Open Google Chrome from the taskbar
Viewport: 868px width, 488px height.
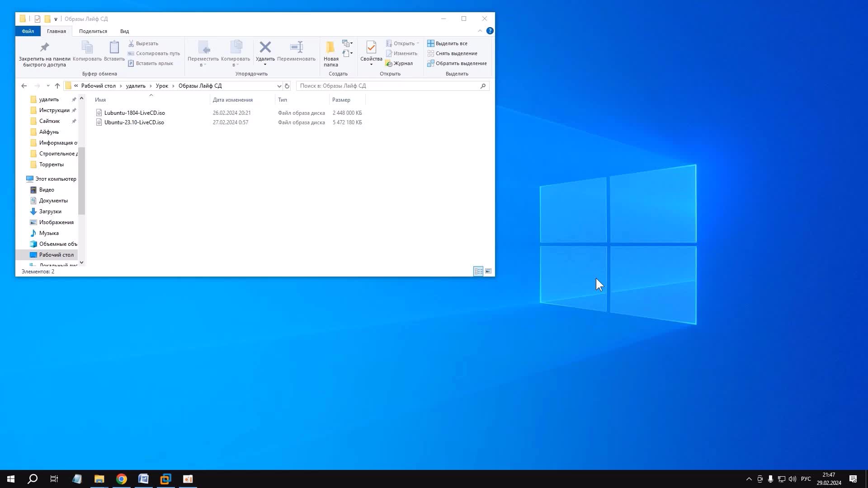121,479
